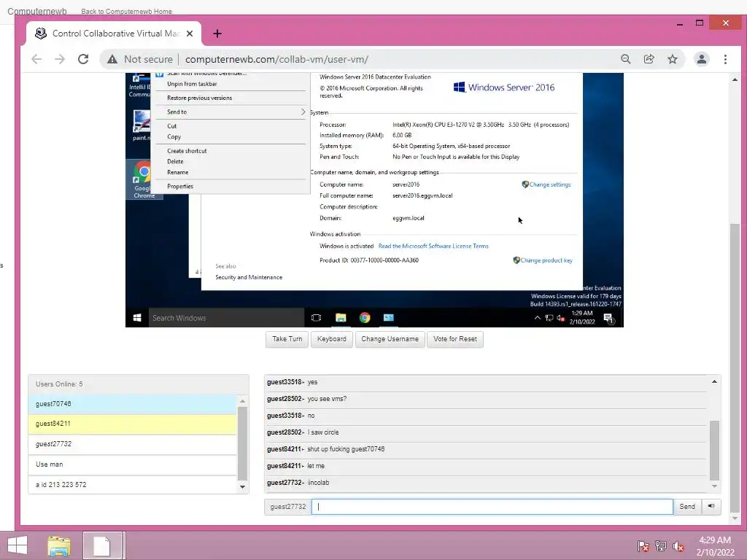Screen dimensions: 747x560
Task: Click the Take Turn button
Action: [287, 339]
